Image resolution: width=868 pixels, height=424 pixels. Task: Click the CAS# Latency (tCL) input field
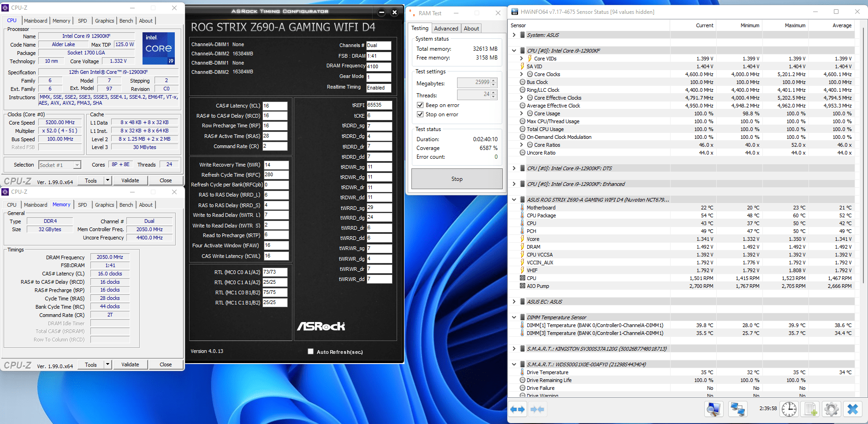click(275, 106)
